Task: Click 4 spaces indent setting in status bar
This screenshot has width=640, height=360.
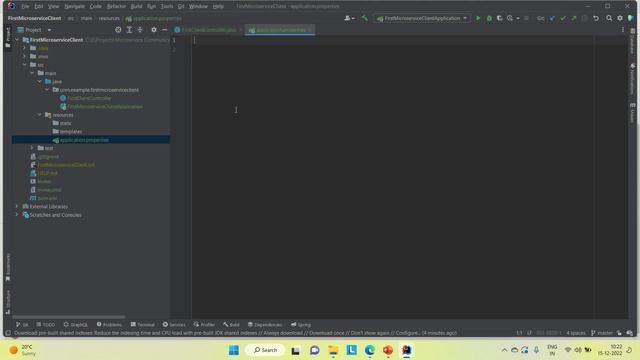Action: (576, 333)
